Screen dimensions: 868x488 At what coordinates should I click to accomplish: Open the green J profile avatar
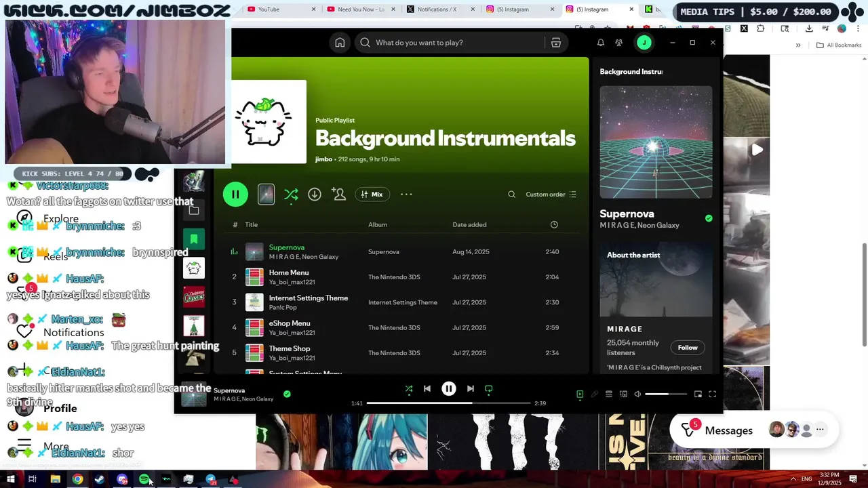click(x=644, y=43)
